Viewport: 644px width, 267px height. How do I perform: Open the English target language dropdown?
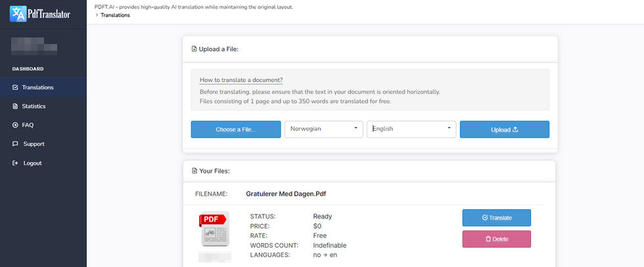(x=411, y=129)
